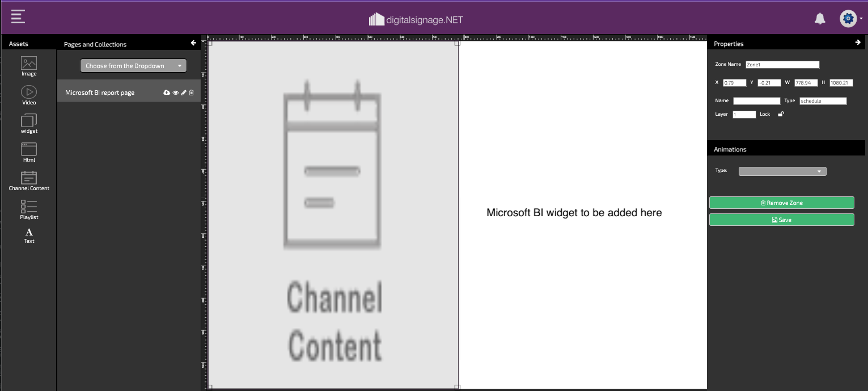This screenshot has height=391, width=868.
Task: Click the Microsoft BI widget placeholder text
Action: click(574, 213)
